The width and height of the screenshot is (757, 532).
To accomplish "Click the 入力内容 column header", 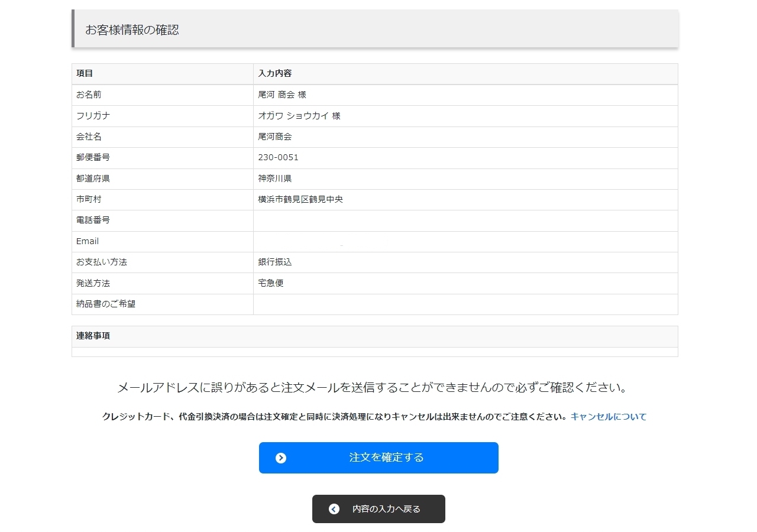I will click(275, 73).
